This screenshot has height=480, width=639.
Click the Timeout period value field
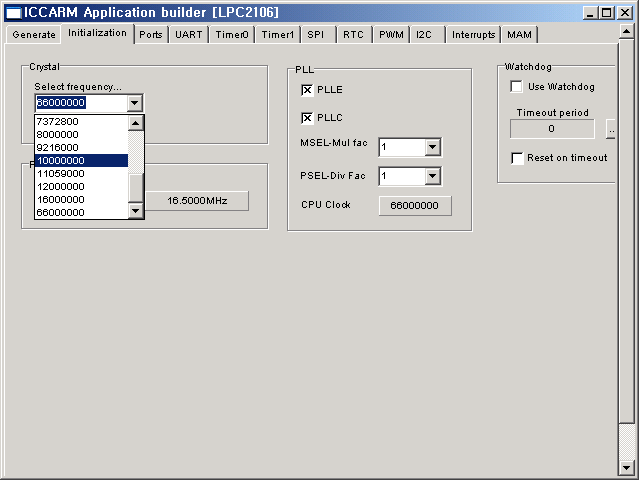coord(552,129)
